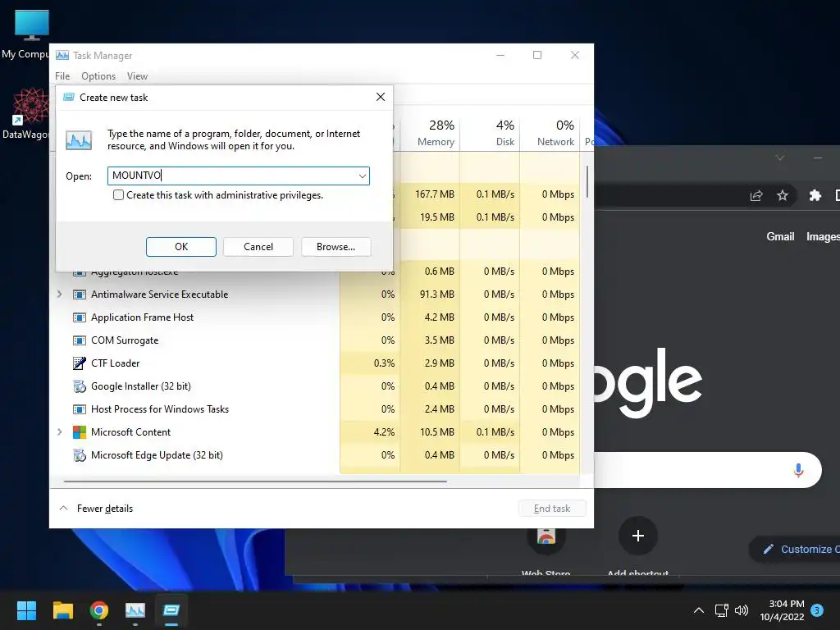Select the Application Frame Host icon
Viewport: 840px width, 630px height.
point(80,317)
